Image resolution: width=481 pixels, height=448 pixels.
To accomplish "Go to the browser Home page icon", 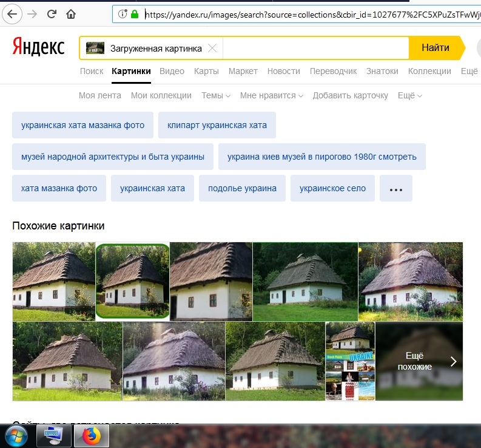I will point(71,13).
